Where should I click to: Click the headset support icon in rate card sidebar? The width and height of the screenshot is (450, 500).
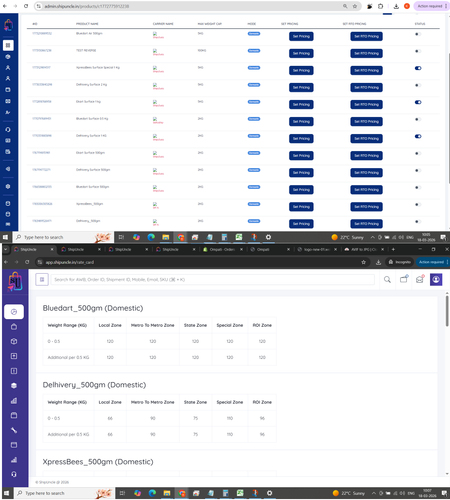coord(14,474)
